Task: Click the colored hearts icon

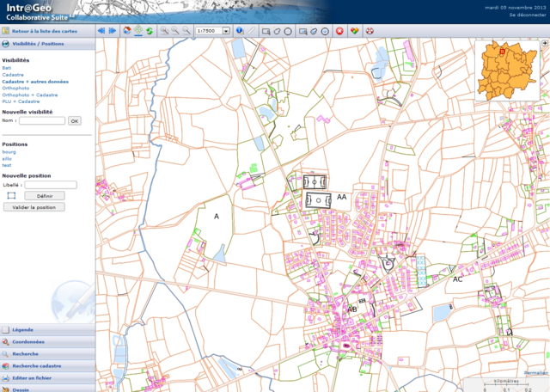Action: [x=355, y=31]
